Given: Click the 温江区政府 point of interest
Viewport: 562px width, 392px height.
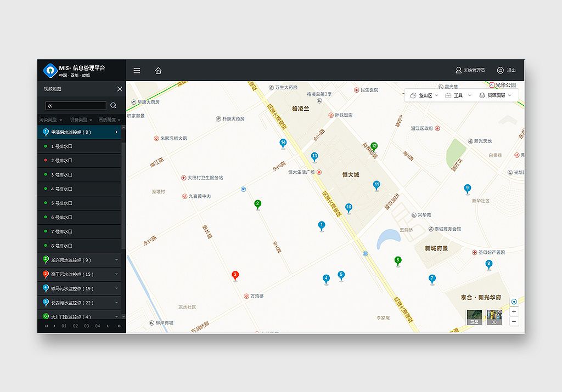Looking at the screenshot, I should pos(425,128).
